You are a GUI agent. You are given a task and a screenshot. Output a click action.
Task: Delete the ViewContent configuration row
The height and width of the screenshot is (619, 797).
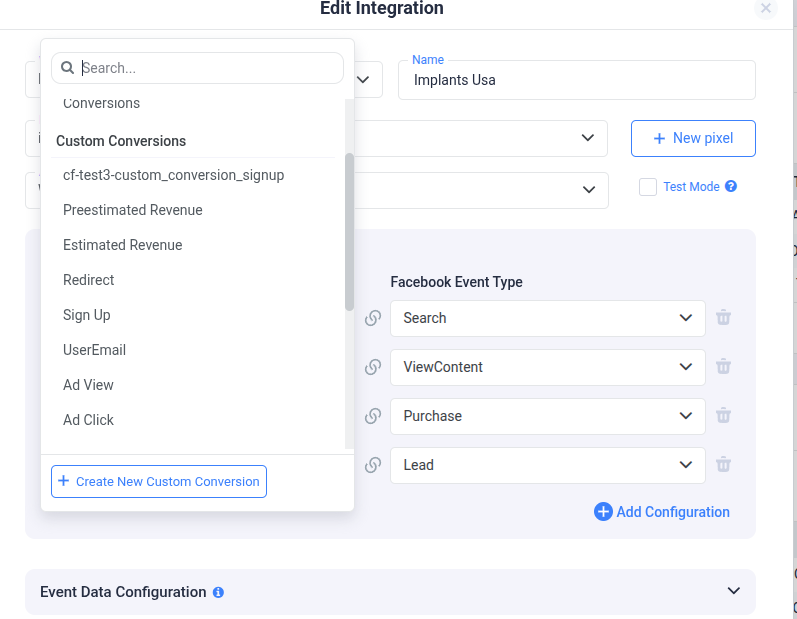tap(723, 366)
